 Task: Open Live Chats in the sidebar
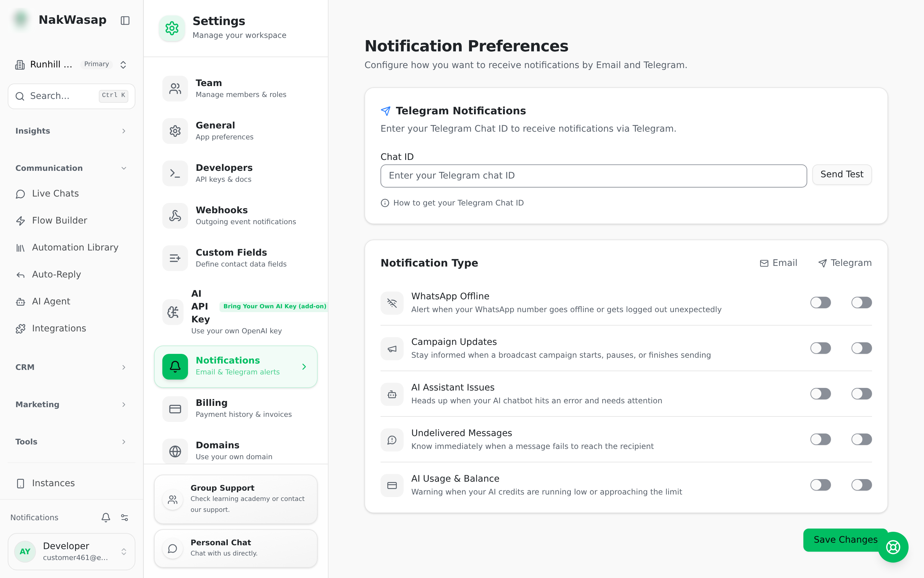pos(72,193)
